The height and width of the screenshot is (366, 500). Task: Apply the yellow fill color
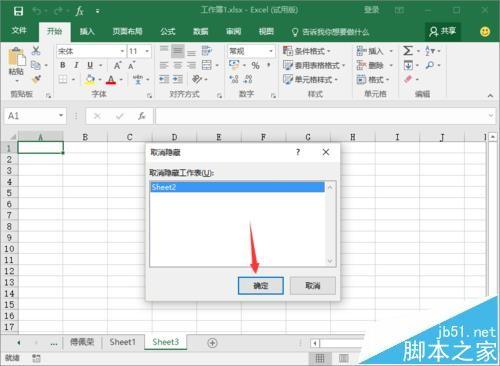(x=90, y=79)
